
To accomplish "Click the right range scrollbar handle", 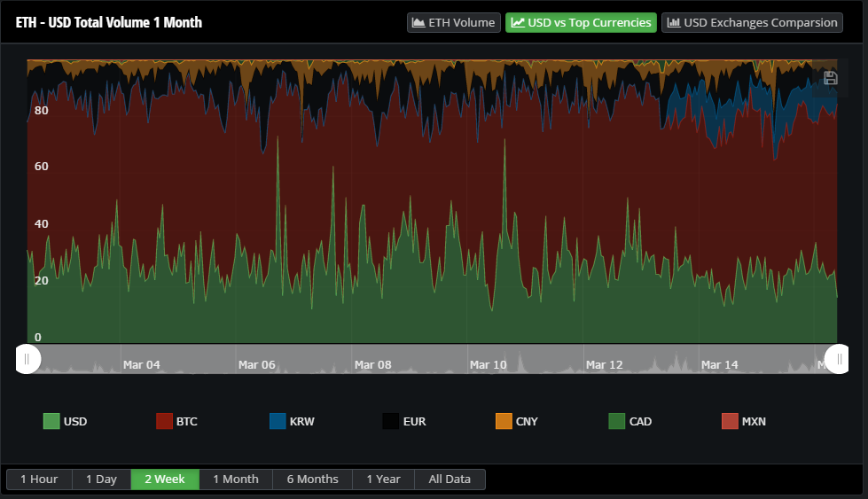I will click(838, 359).
